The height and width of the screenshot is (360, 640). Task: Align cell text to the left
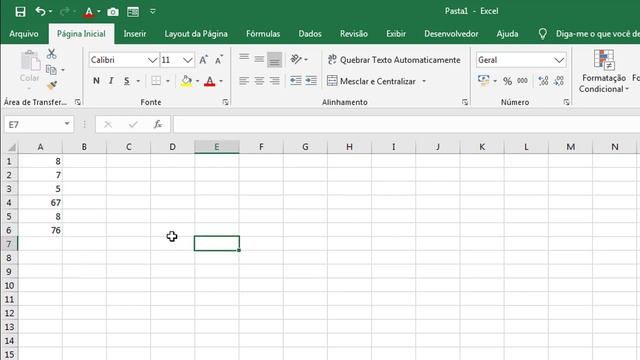tap(244, 81)
